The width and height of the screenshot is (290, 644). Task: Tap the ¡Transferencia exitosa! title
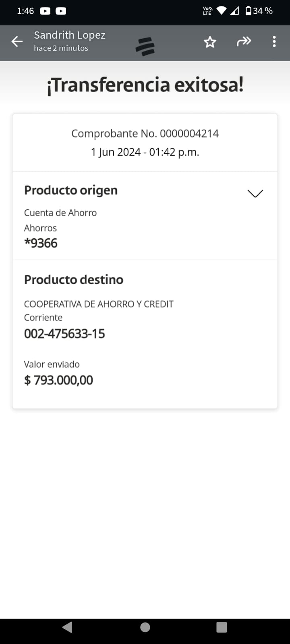(145, 85)
